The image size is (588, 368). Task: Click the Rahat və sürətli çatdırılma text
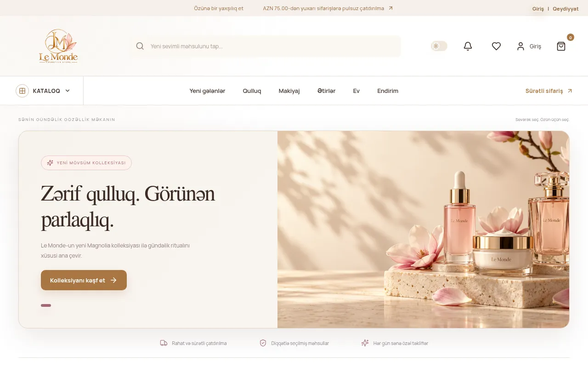(x=199, y=343)
